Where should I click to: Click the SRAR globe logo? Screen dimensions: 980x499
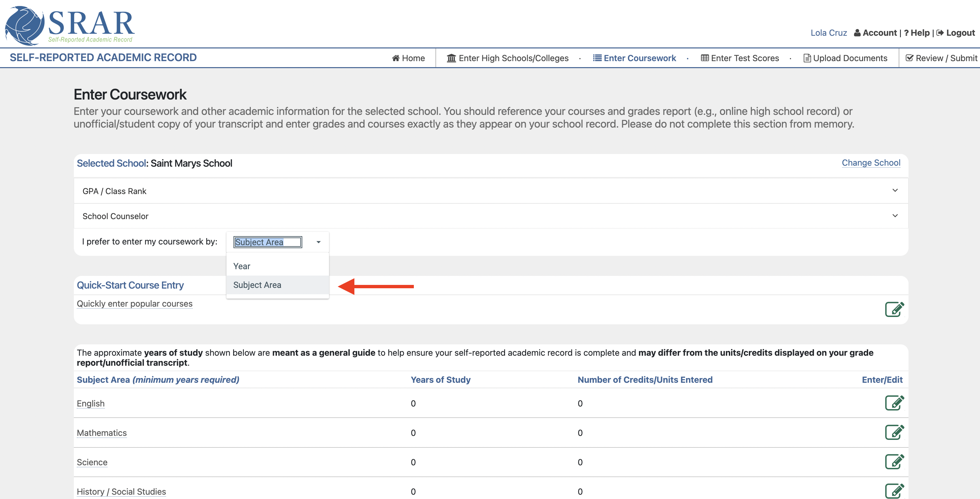click(x=25, y=25)
